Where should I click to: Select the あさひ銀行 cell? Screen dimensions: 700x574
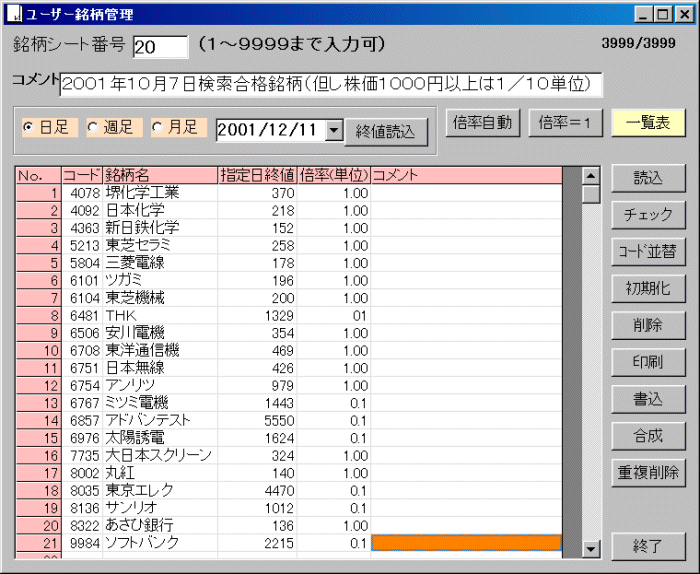point(160,526)
